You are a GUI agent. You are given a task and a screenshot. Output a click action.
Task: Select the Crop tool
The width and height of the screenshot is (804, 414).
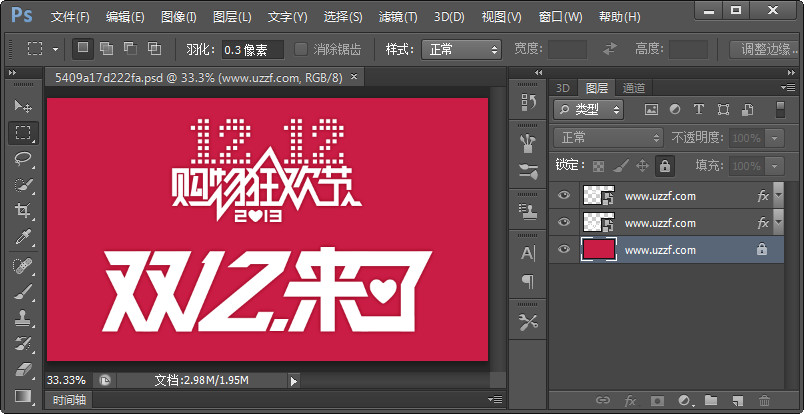[23, 209]
